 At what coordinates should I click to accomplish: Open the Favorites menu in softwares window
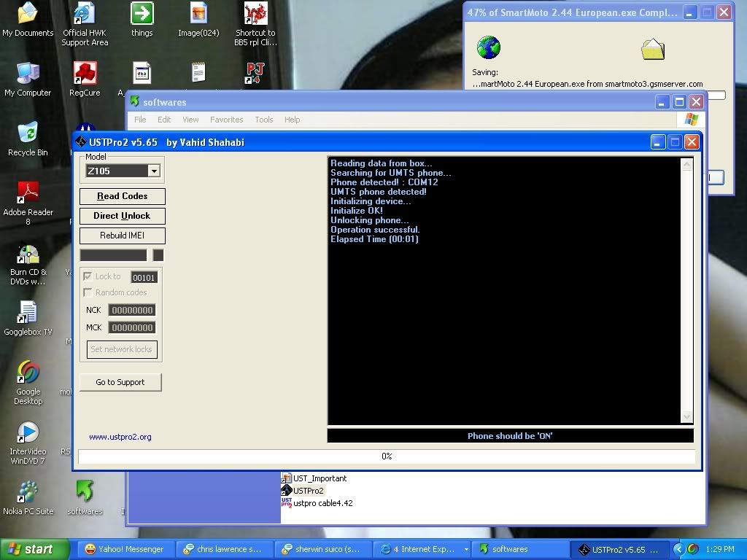(226, 120)
